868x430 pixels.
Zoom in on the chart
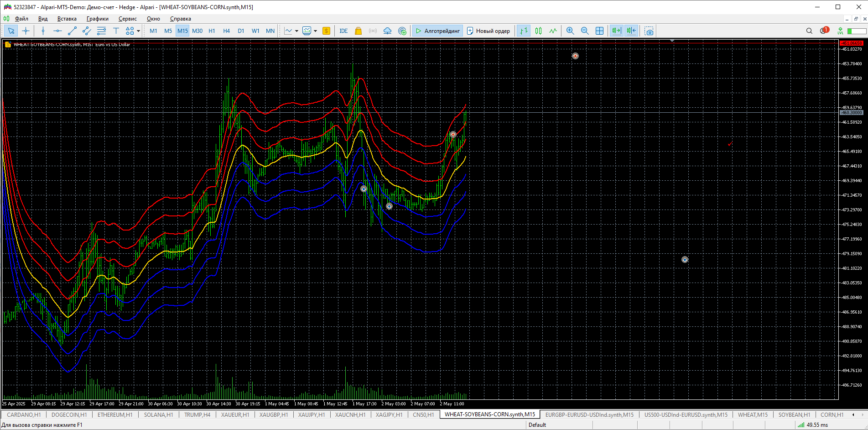tap(570, 31)
